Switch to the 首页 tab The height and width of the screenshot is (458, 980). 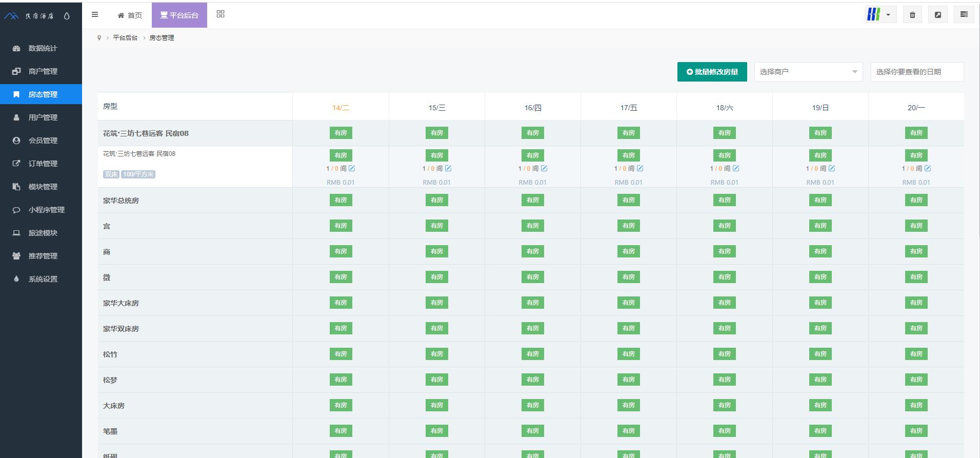tap(130, 15)
